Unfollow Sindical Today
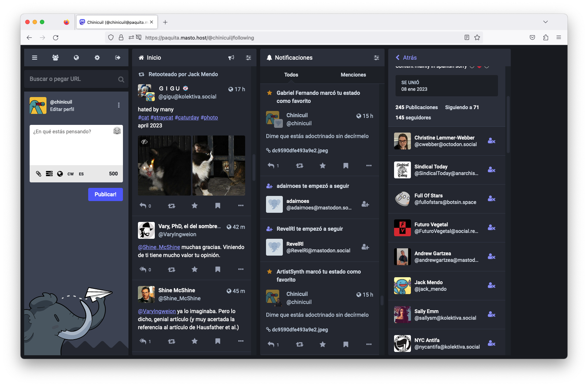Image resolution: width=588 pixels, height=386 pixels. coord(491,170)
